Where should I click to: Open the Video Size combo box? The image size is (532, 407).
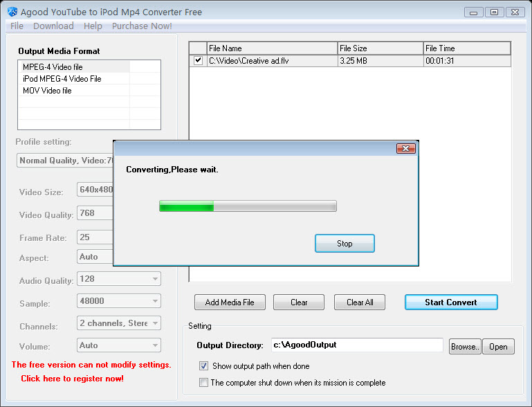point(95,190)
